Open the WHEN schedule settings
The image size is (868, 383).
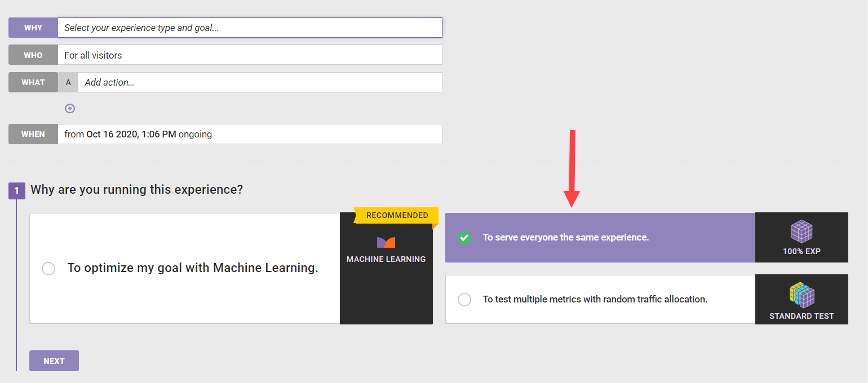point(250,134)
